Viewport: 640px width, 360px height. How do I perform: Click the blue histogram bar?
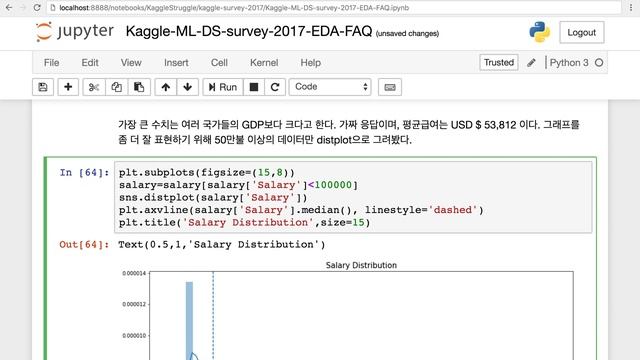tap(189, 320)
